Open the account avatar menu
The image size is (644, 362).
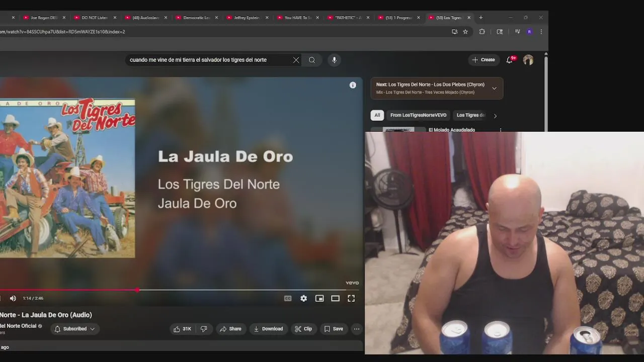point(528,60)
